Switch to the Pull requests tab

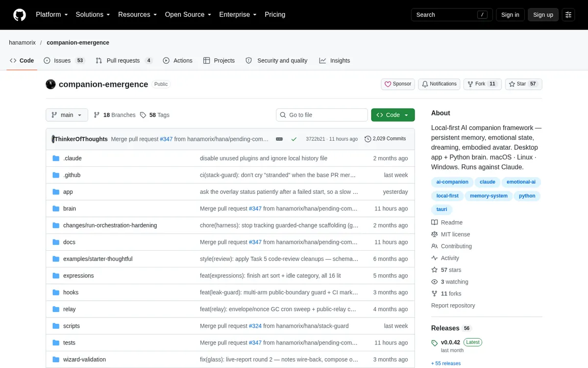click(124, 60)
